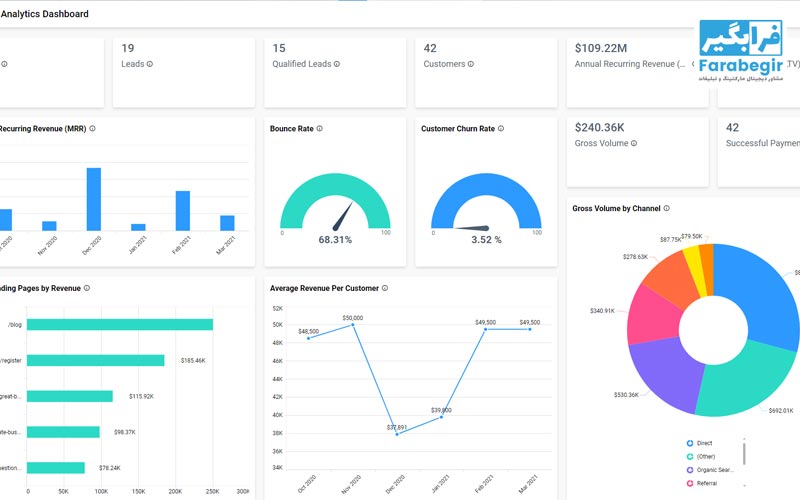
Task: Click the Customer Churn Rate info icon
Action: (501, 129)
